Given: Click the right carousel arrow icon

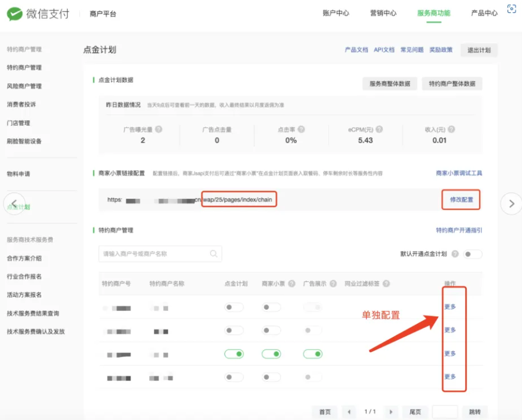Looking at the screenshot, I should point(511,204).
